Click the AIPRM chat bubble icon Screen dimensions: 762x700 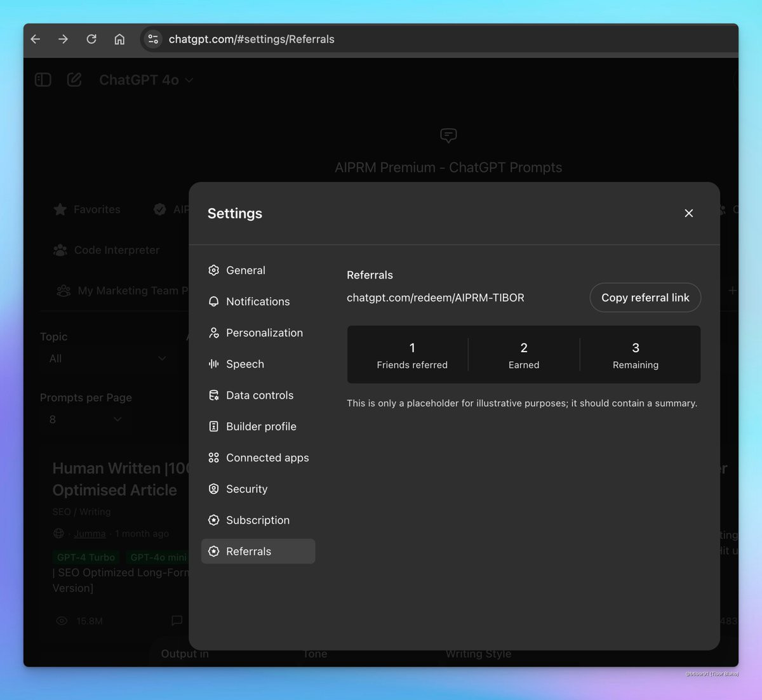(x=448, y=135)
